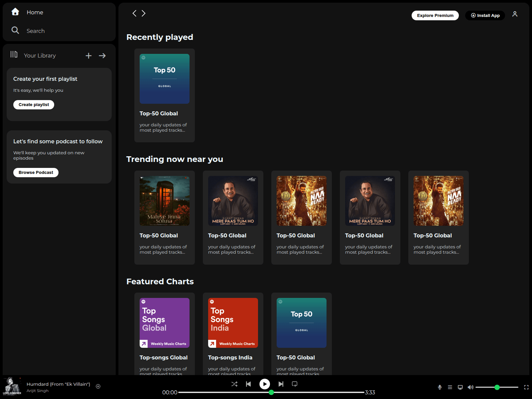Click the Featured Charts heading
532x399 pixels.
(x=160, y=282)
